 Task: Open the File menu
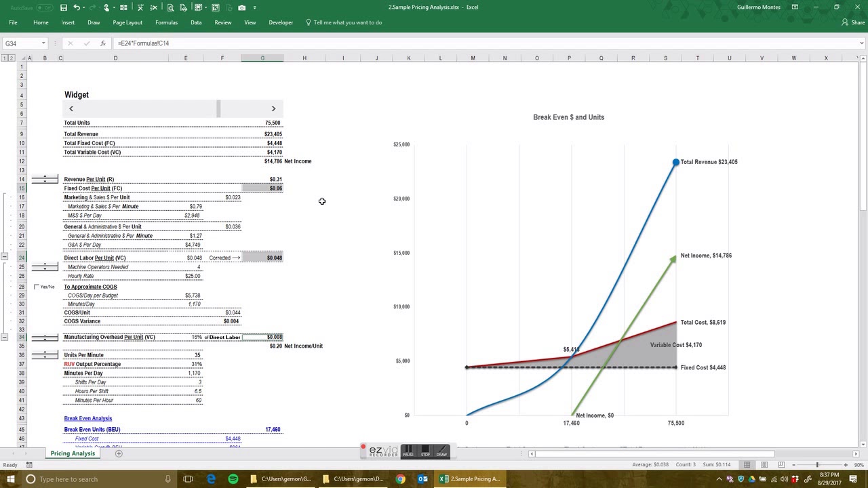13,22
